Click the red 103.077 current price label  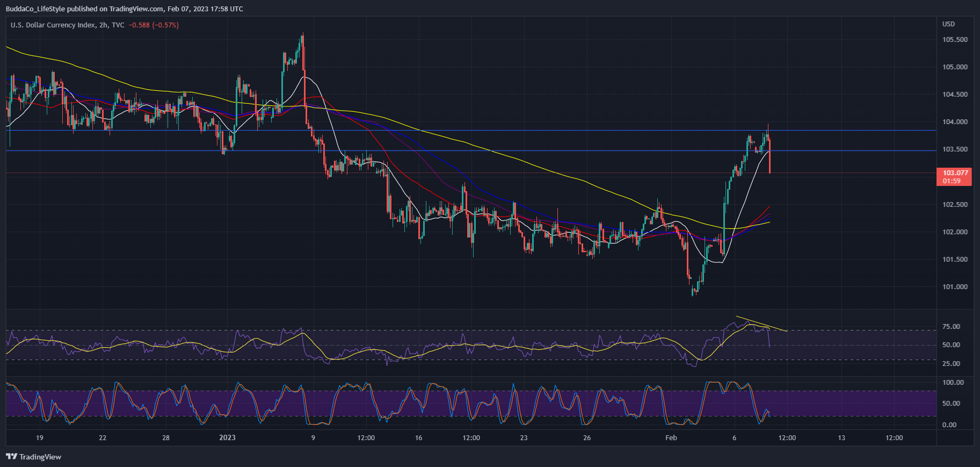(x=955, y=177)
